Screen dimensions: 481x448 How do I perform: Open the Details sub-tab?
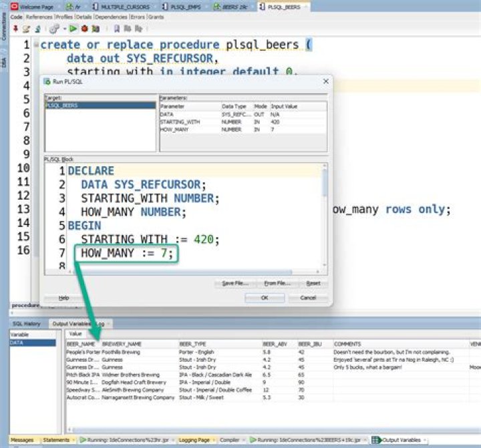84,17
